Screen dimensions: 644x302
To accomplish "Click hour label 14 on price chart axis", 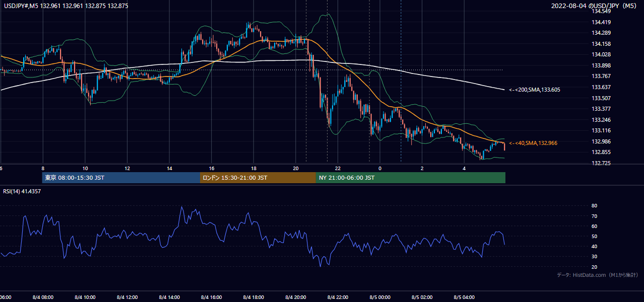I will point(169,169).
